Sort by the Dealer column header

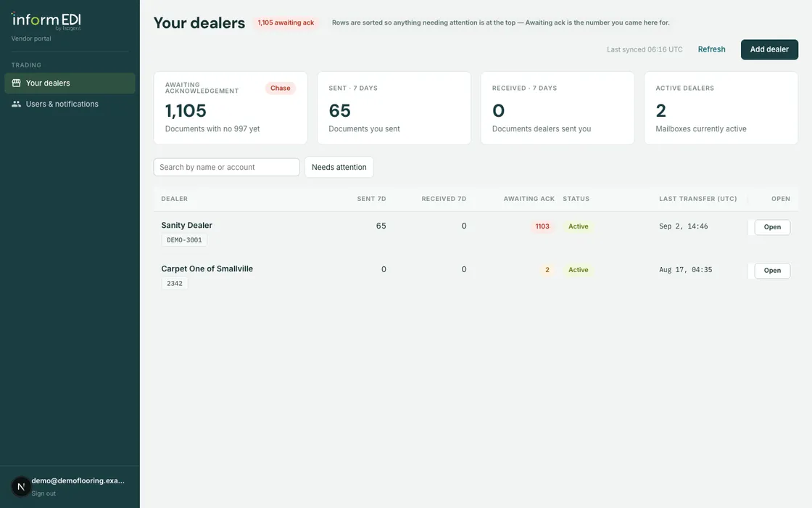(x=175, y=199)
